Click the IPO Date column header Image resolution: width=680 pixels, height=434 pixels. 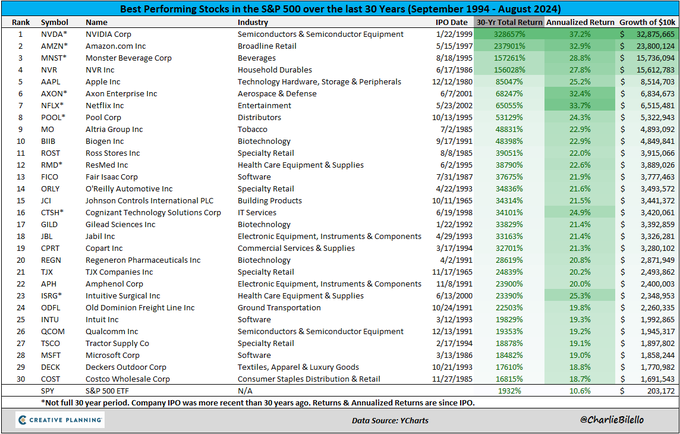[451, 22]
